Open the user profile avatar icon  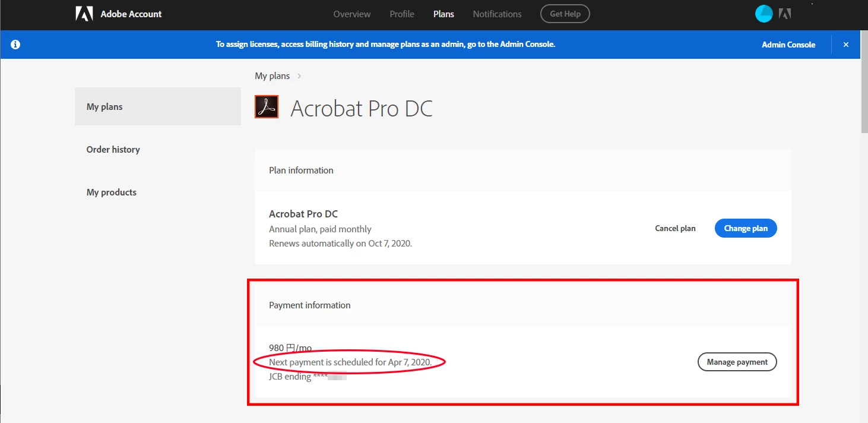click(764, 14)
